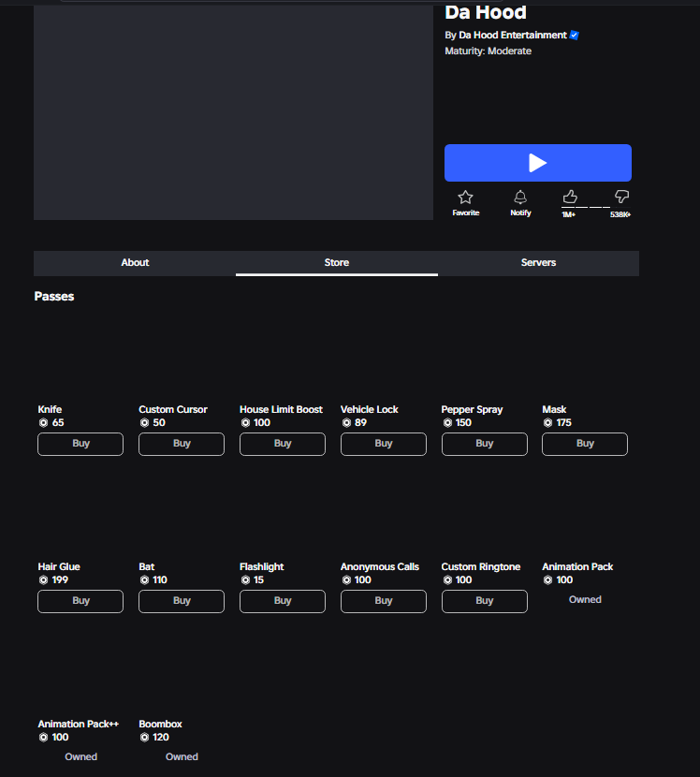Buy the House Limit Boost pass

pos(283,444)
